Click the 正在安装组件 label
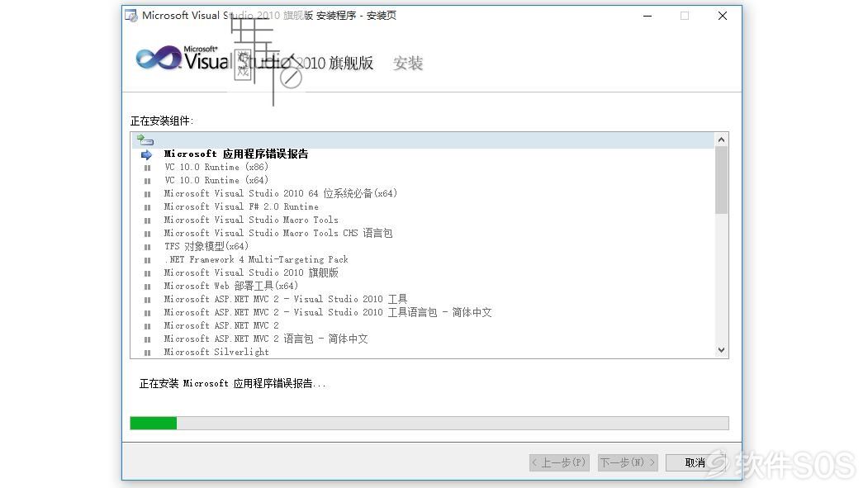This screenshot has height=488, width=868. (x=162, y=121)
